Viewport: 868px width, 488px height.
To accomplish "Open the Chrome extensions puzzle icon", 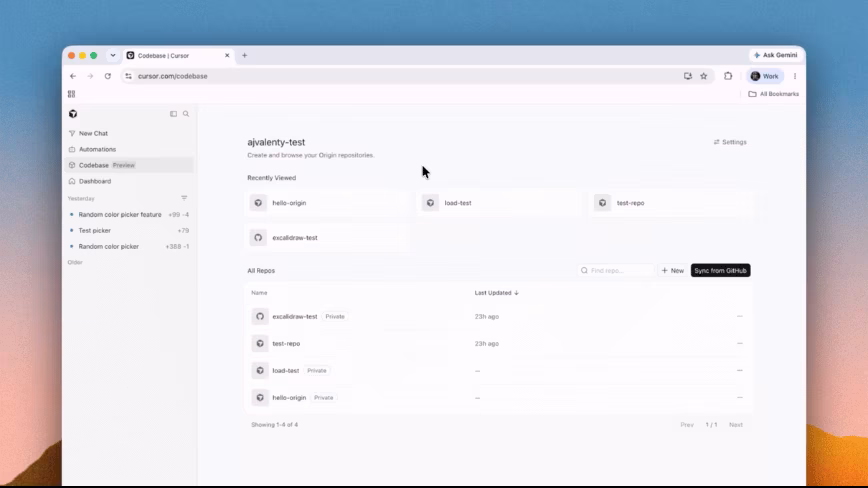I will pyautogui.click(x=728, y=76).
